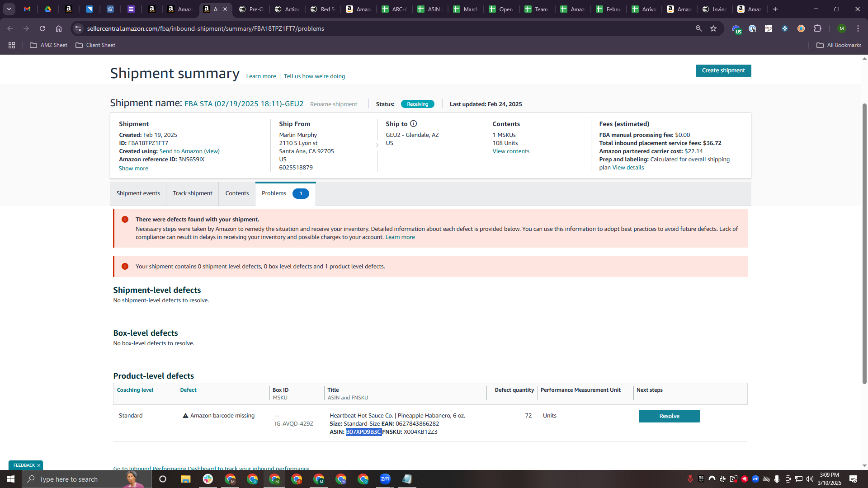Switch to the ARC-A spreadsheet browser tab
Screen dimensions: 868x488
click(395, 9)
